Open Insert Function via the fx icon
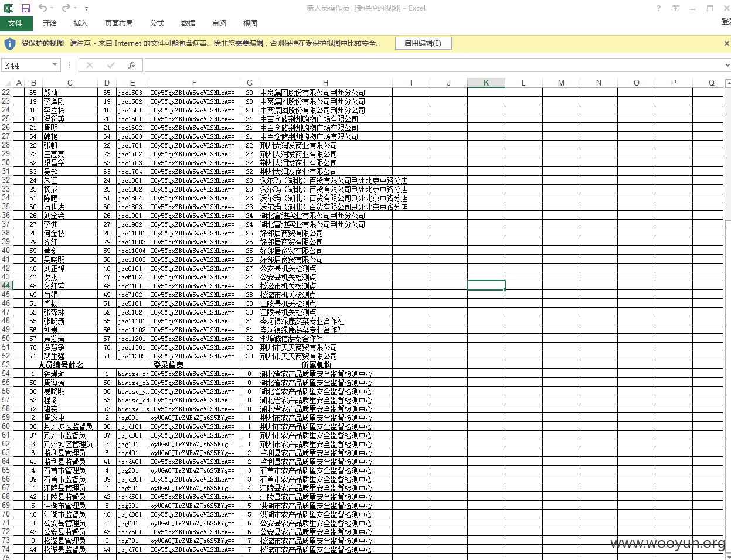This screenshot has width=731, height=560. (132, 65)
